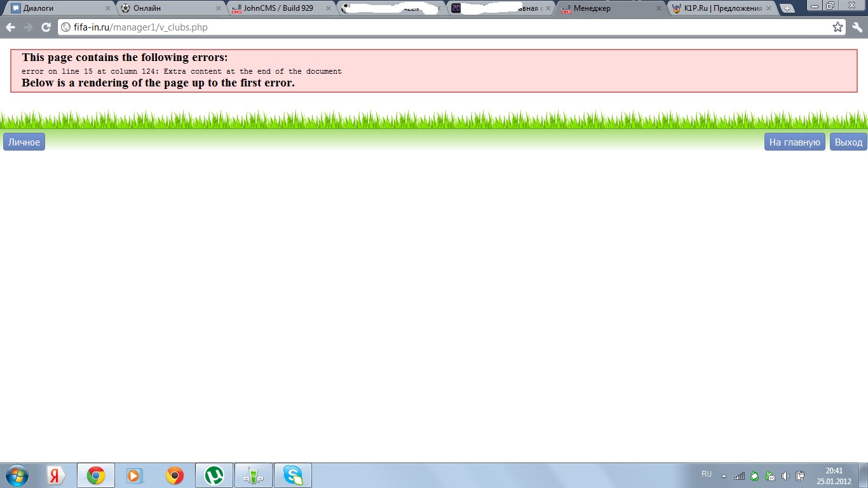Go back to the previous page
This screenshot has width=868, height=488.
click(x=10, y=27)
